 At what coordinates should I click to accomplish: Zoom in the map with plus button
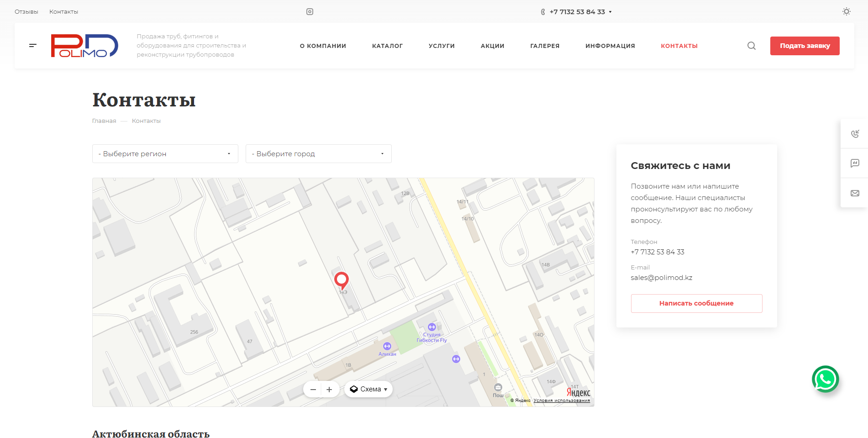pos(329,390)
